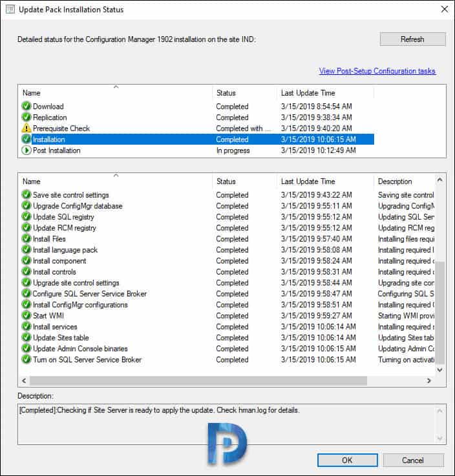The image size is (455, 476).
Task: Click check icon beside Install controls
Action: (26, 271)
